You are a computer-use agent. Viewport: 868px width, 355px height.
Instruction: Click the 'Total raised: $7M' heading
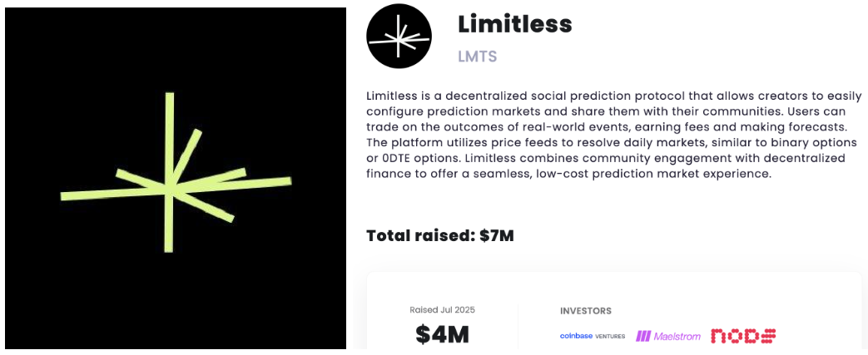point(440,235)
